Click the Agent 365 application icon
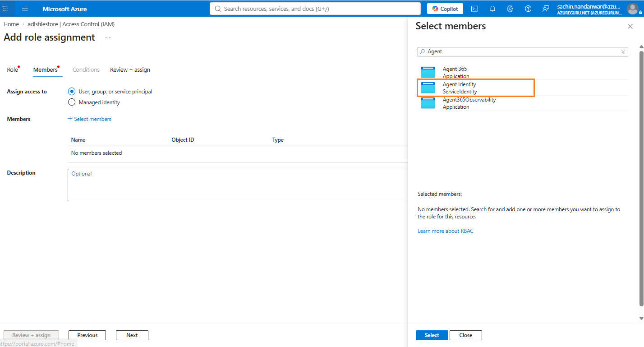The width and height of the screenshot is (644, 347). (428, 72)
